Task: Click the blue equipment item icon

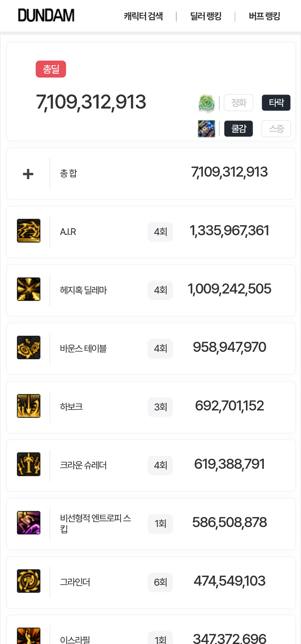Action: (207, 129)
